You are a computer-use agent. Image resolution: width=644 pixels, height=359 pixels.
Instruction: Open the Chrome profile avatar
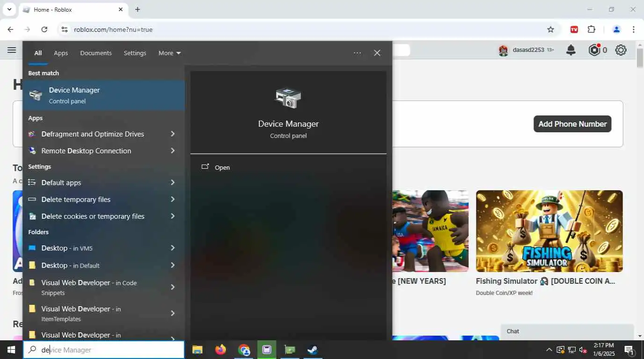tap(616, 29)
